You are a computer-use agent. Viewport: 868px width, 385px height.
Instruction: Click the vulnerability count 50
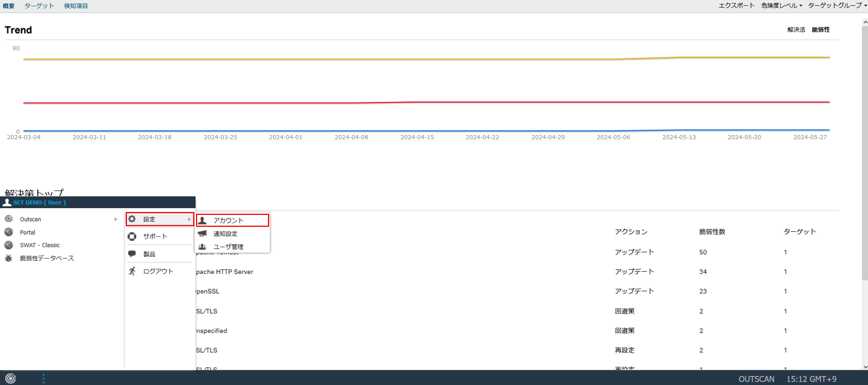tap(703, 252)
